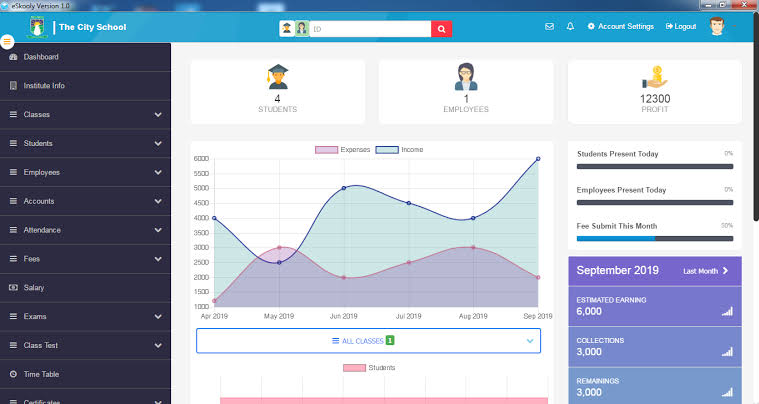
Task: Click the red search magnifier button
Action: pyautogui.click(x=441, y=29)
